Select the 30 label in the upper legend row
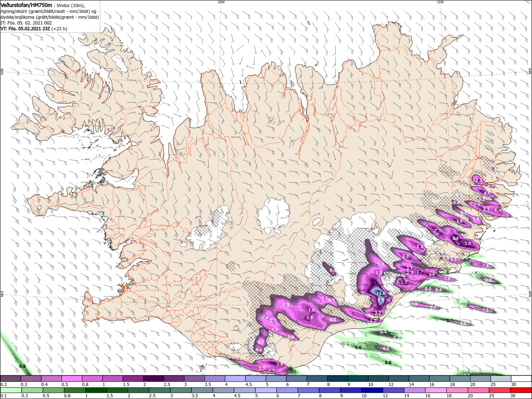This screenshot has height=399, width=532. click(x=513, y=384)
